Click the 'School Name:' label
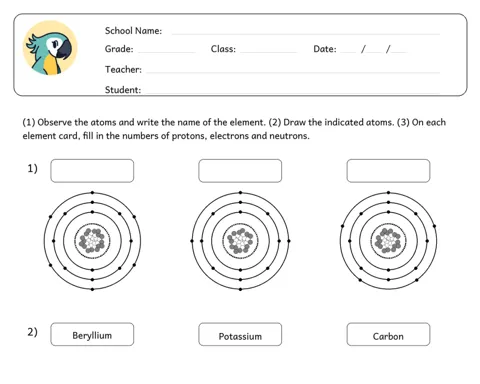Screen dimensions: 480x384 (133, 31)
